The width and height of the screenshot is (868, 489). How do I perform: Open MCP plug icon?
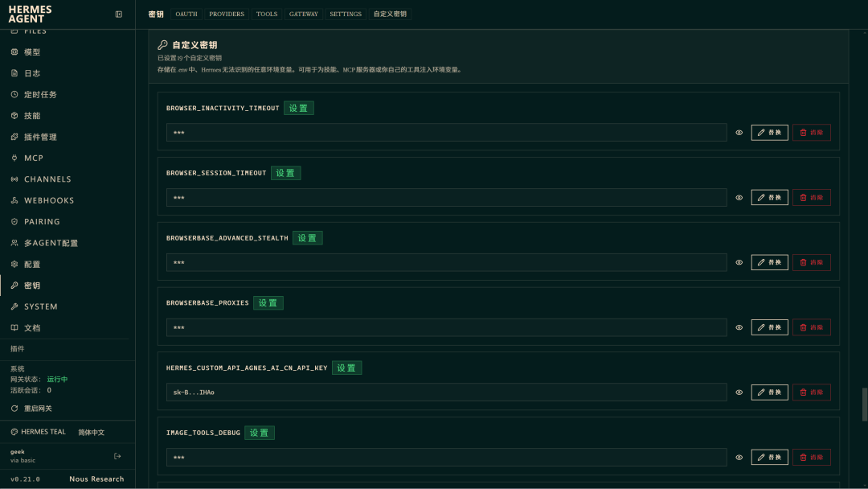pyautogui.click(x=14, y=158)
